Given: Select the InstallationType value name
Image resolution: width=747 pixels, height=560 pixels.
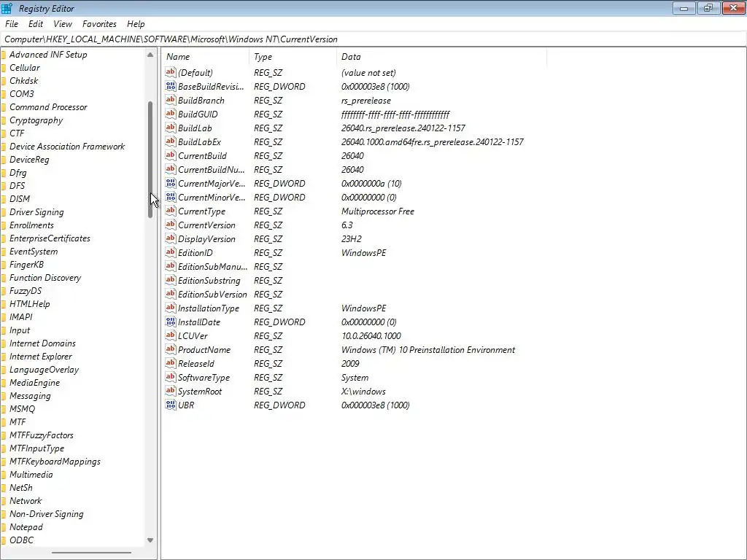Looking at the screenshot, I should click(x=208, y=308).
